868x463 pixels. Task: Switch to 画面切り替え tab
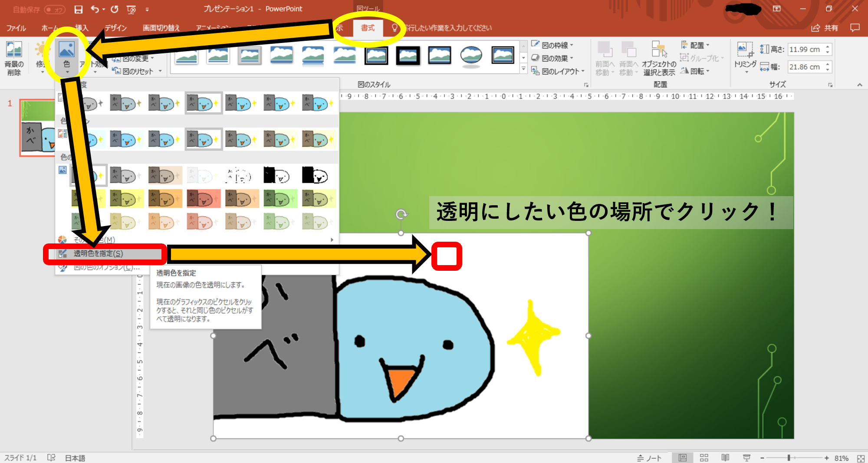click(x=161, y=28)
